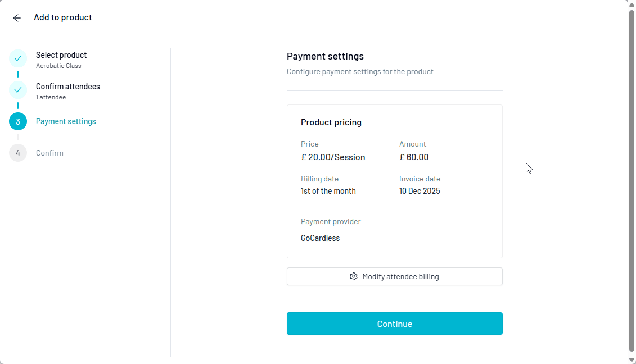Click the back arrow beside Add to product
Image resolution: width=636 pixels, height=364 pixels.
pyautogui.click(x=17, y=17)
